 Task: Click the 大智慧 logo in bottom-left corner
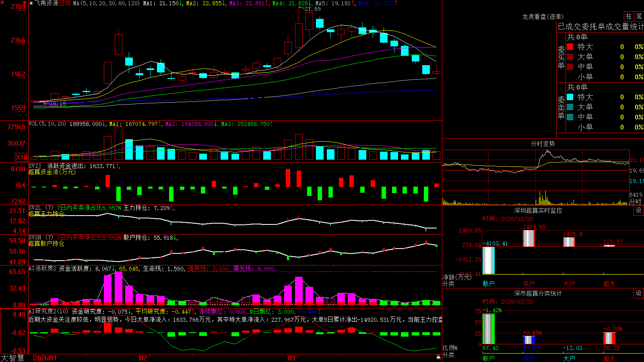12,358
